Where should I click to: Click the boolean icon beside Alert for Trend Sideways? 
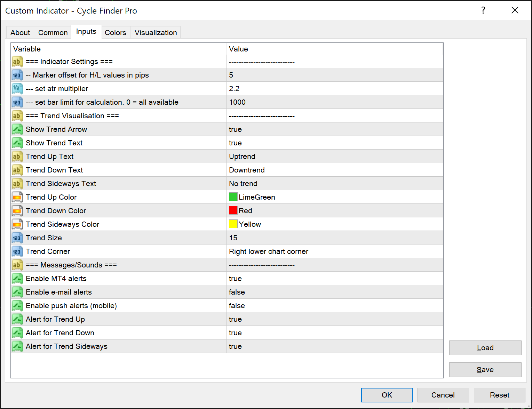(x=17, y=346)
